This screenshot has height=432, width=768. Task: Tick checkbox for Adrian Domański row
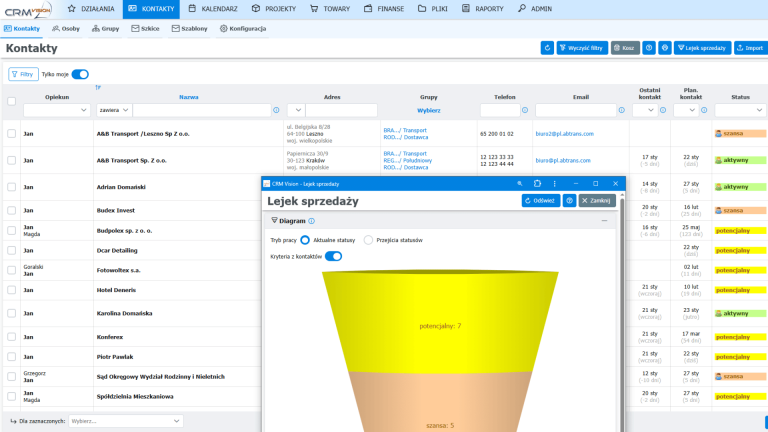point(12,187)
